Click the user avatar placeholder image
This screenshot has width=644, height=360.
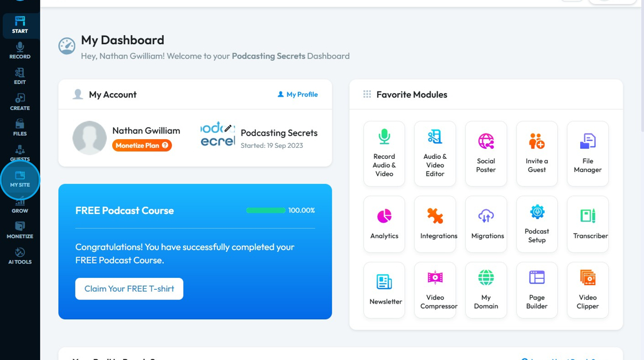(x=90, y=138)
